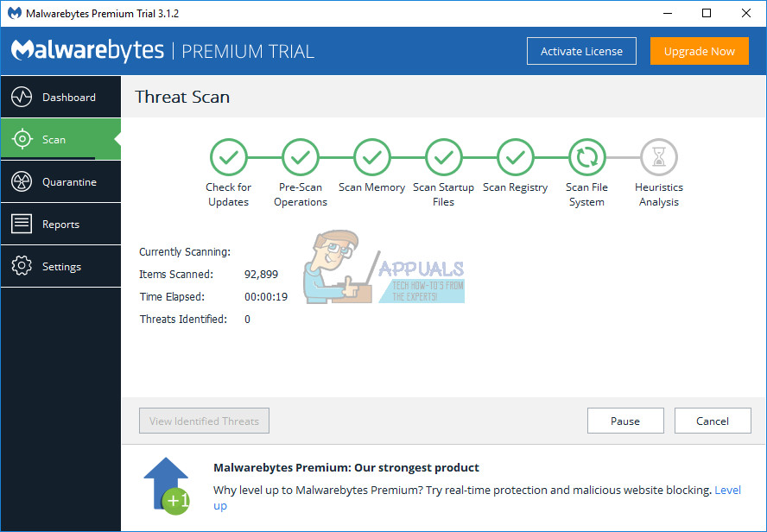Screen dimensions: 767x532
Task: Click the Quarantine radiation icon
Action: [x=22, y=182]
